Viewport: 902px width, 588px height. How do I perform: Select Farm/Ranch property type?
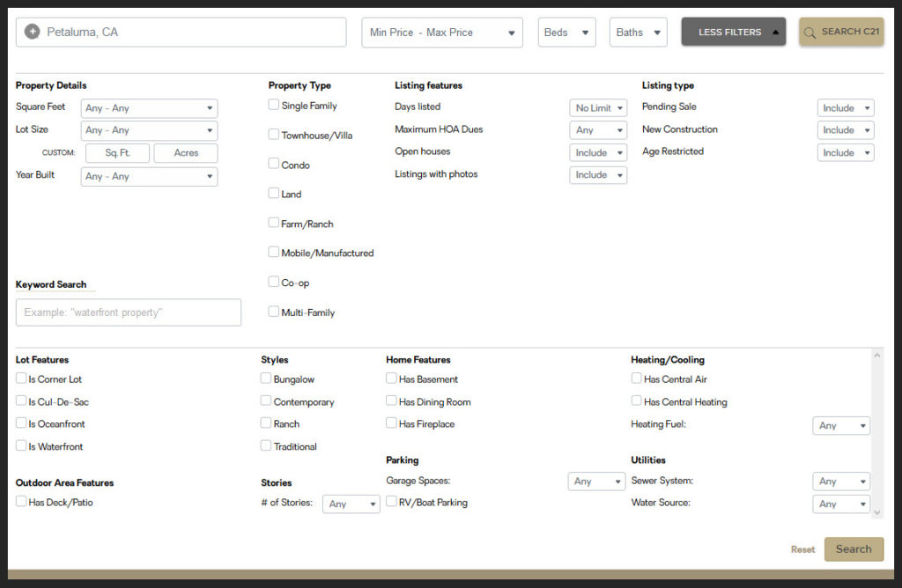(273, 223)
